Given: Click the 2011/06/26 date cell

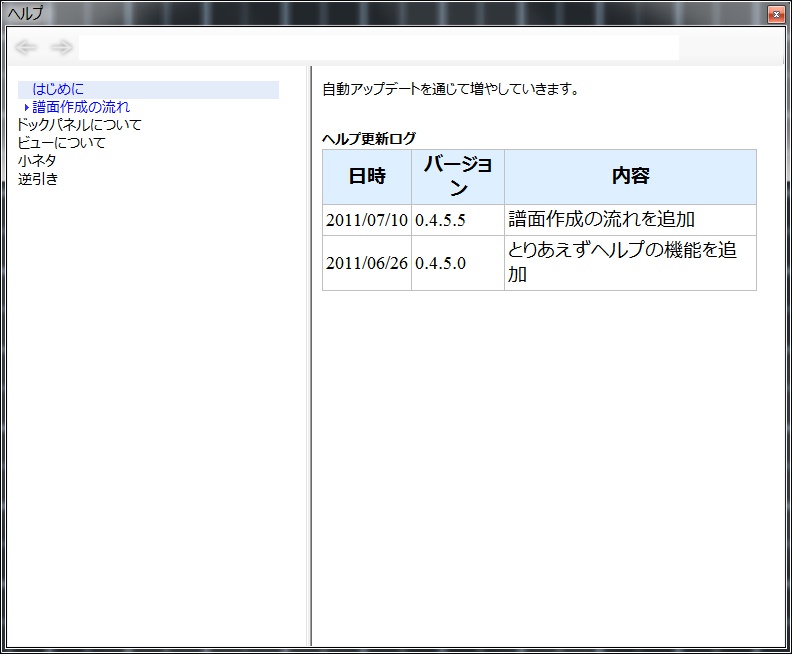Looking at the screenshot, I should click(367, 263).
